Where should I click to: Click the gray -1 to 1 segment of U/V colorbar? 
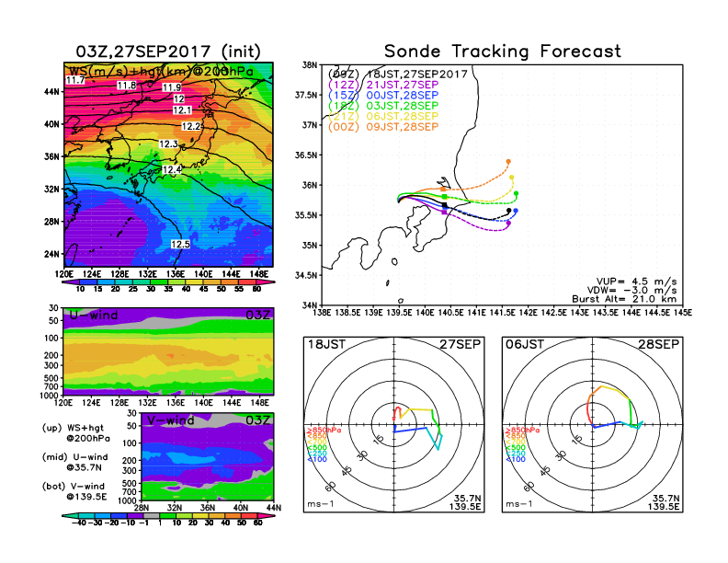[x=151, y=516]
